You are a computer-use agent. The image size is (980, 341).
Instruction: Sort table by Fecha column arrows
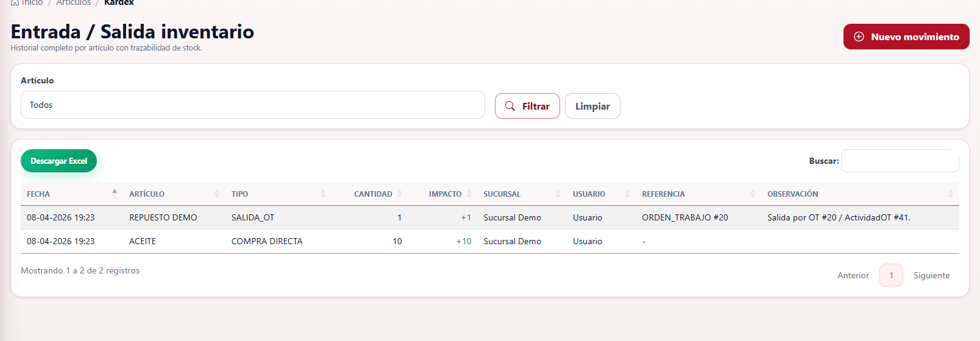tap(115, 194)
